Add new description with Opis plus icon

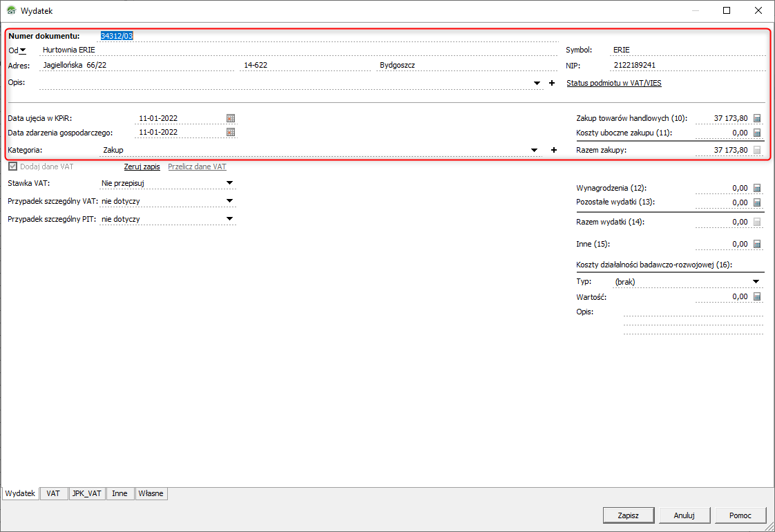552,83
